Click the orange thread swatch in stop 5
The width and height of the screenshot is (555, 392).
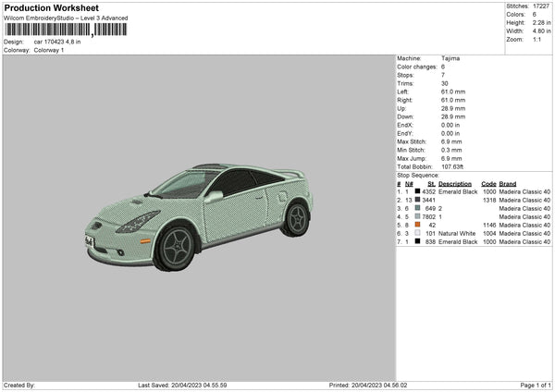tap(418, 225)
